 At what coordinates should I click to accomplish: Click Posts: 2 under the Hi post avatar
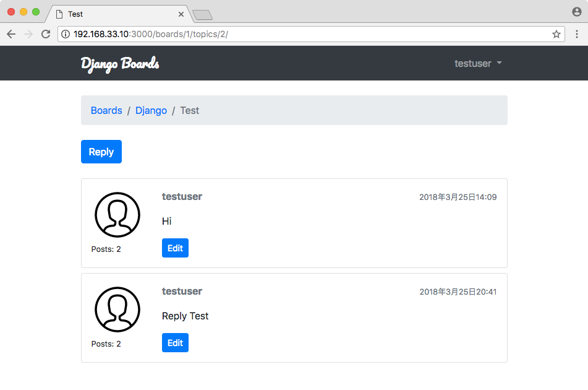(x=106, y=249)
